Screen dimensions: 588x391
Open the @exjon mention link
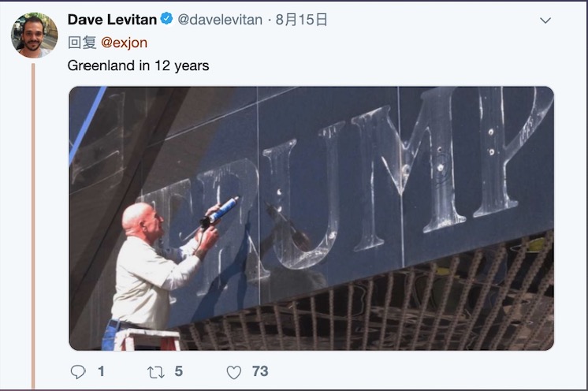(x=124, y=43)
